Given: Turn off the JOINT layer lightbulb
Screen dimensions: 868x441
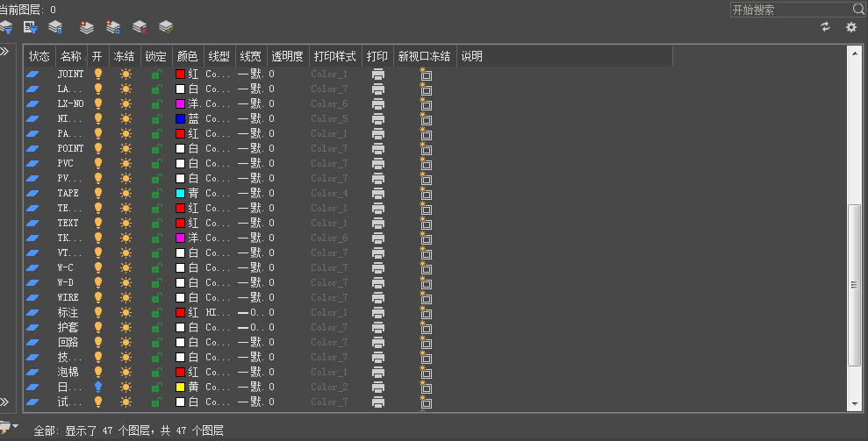Looking at the screenshot, I should (x=98, y=75).
